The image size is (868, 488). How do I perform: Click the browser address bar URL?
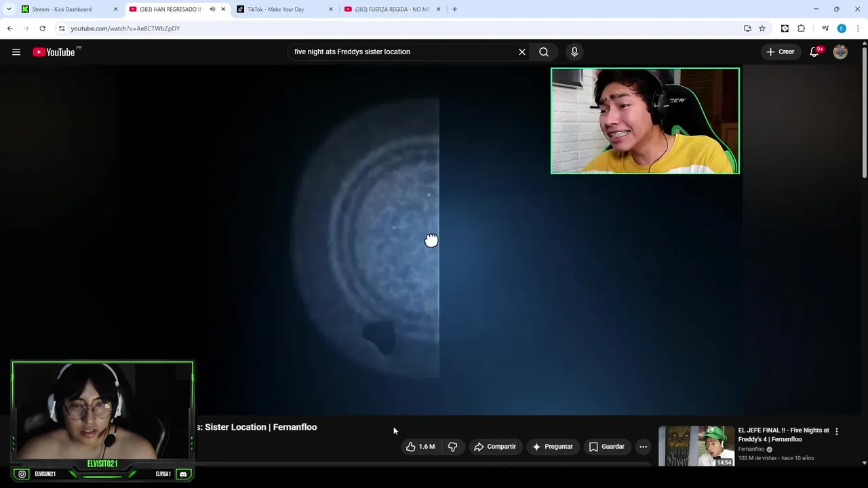coord(125,28)
